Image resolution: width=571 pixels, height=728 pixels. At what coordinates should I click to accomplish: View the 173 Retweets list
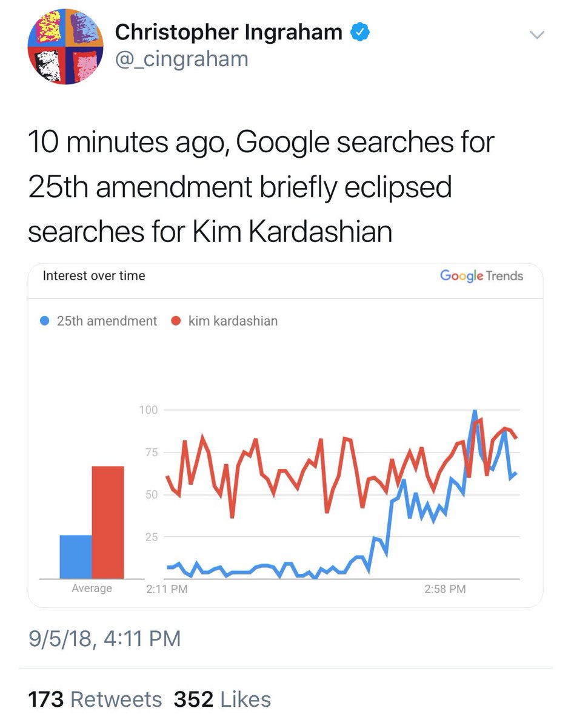tap(95, 699)
